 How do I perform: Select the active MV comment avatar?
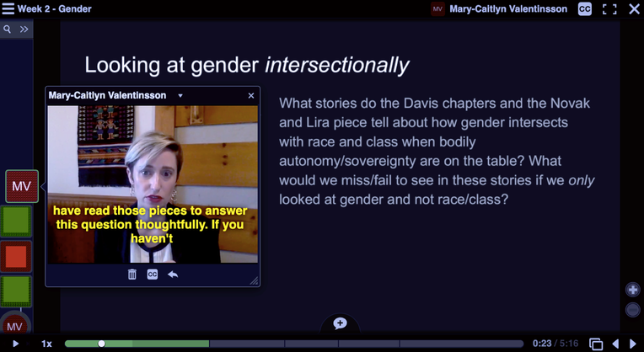pos(21,186)
